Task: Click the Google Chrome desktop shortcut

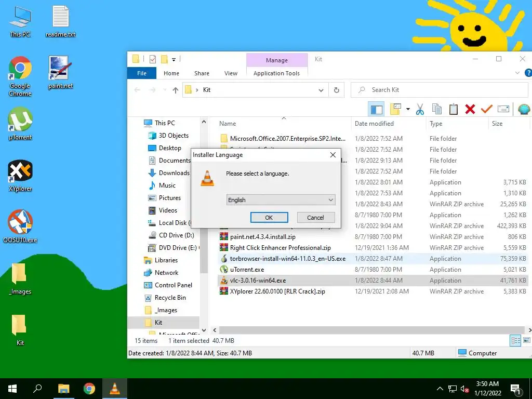Action: click(x=20, y=76)
